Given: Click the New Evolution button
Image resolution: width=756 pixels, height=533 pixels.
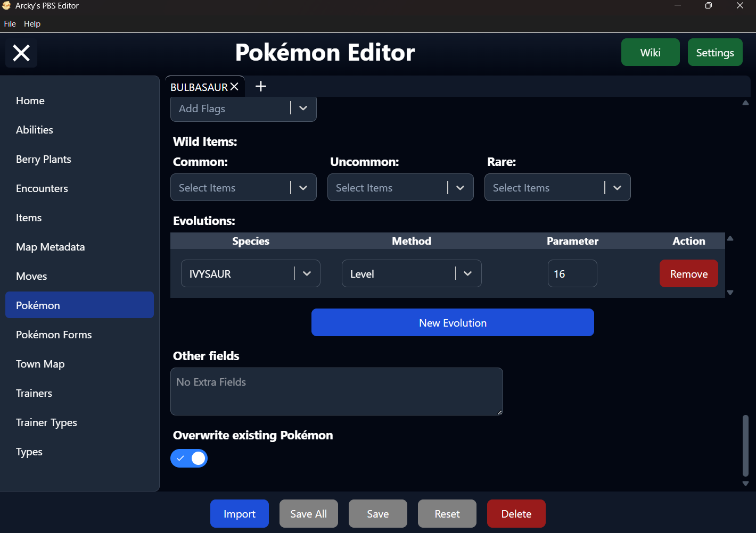Looking at the screenshot, I should point(453,322).
